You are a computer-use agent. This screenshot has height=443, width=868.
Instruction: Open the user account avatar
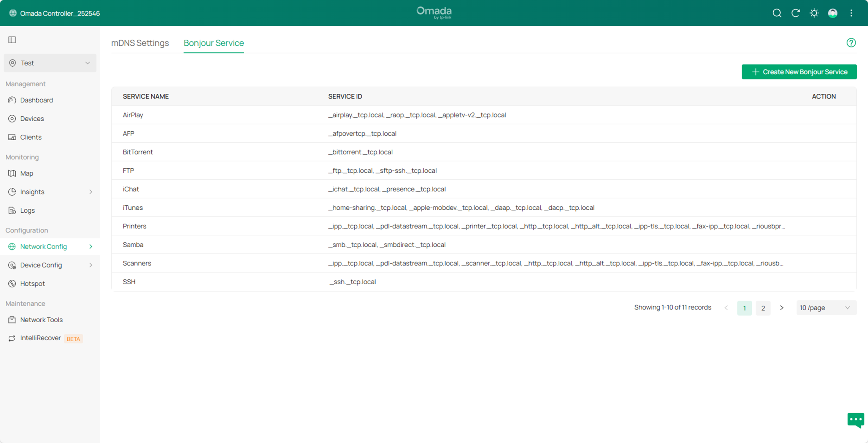coord(832,13)
